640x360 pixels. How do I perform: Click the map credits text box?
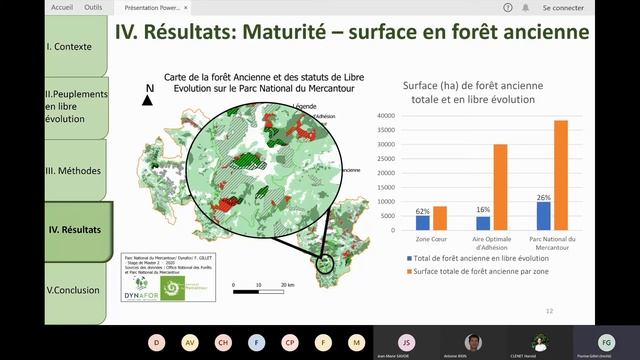point(168,277)
